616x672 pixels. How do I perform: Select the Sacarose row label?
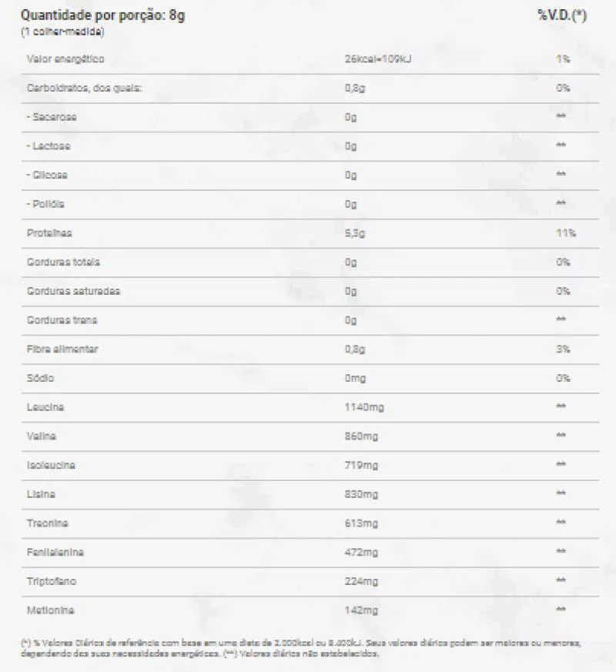(x=52, y=117)
